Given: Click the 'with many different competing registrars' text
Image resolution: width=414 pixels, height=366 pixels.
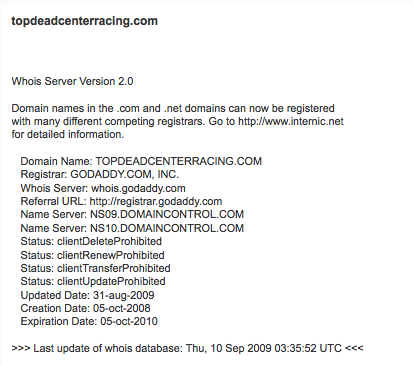Looking at the screenshot, I should click(108, 121).
